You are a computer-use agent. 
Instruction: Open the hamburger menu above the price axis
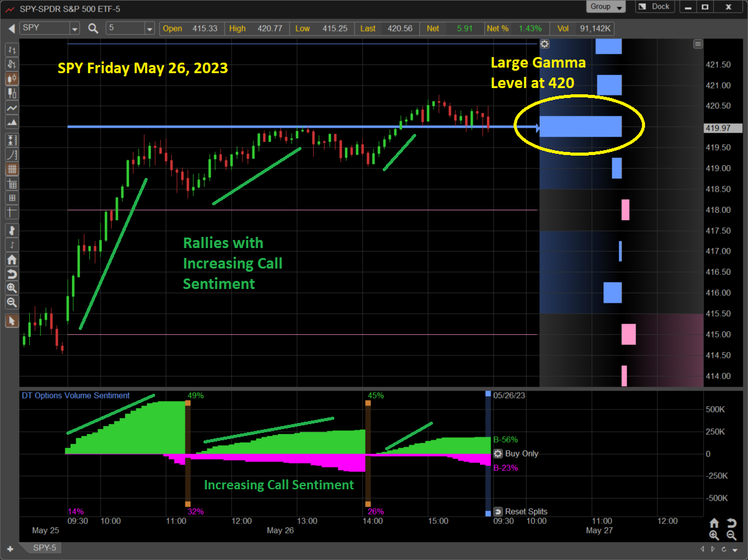coord(698,44)
